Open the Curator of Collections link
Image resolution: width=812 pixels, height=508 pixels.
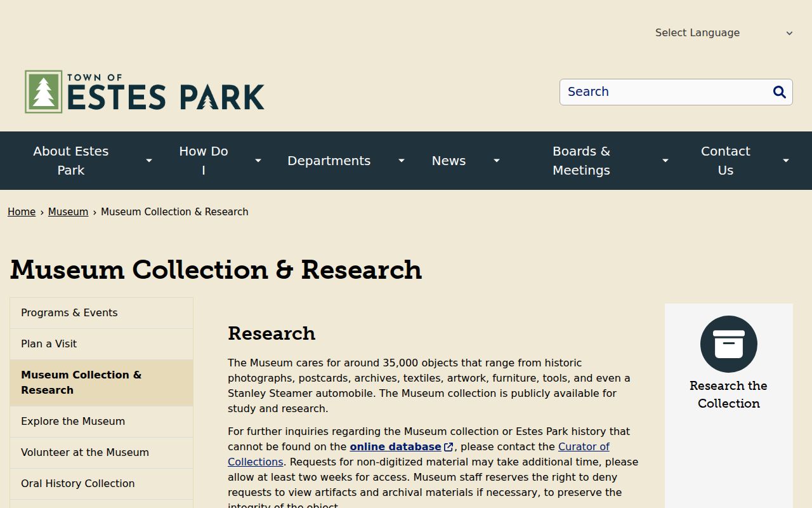point(419,455)
